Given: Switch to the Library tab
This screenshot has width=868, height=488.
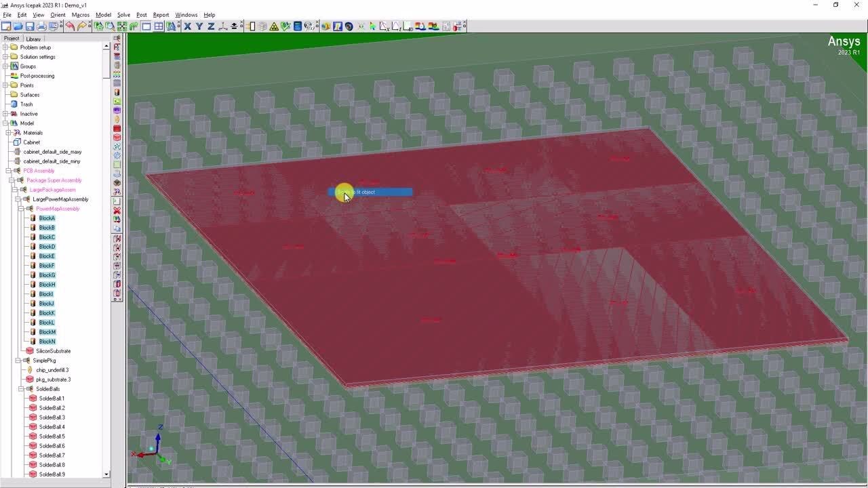Looking at the screenshot, I should [x=33, y=39].
